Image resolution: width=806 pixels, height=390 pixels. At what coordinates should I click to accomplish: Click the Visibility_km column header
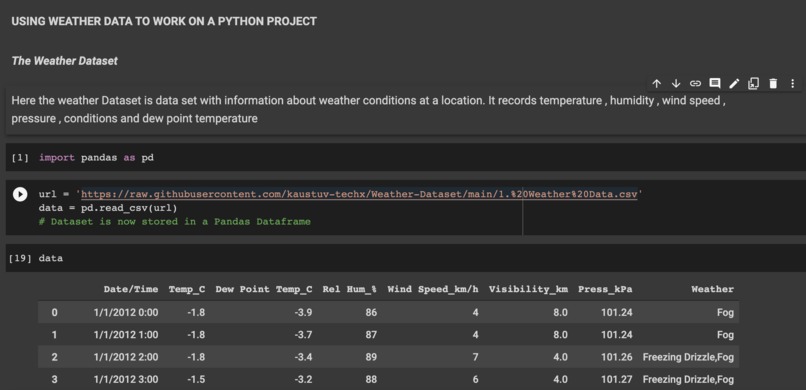coord(528,289)
